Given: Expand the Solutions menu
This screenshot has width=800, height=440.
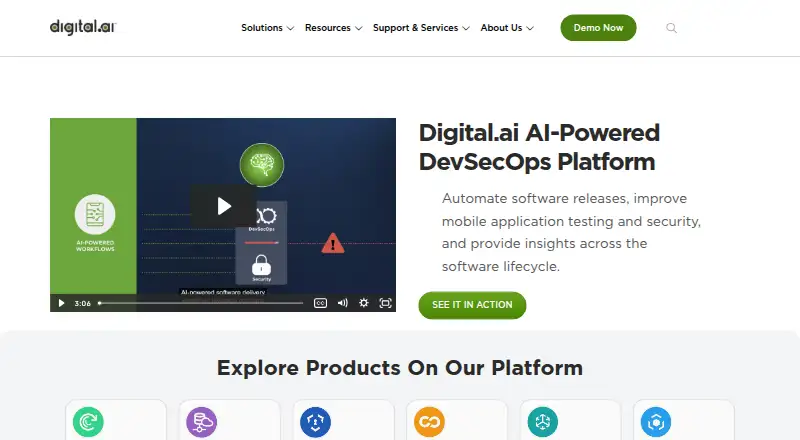Looking at the screenshot, I should point(267,28).
